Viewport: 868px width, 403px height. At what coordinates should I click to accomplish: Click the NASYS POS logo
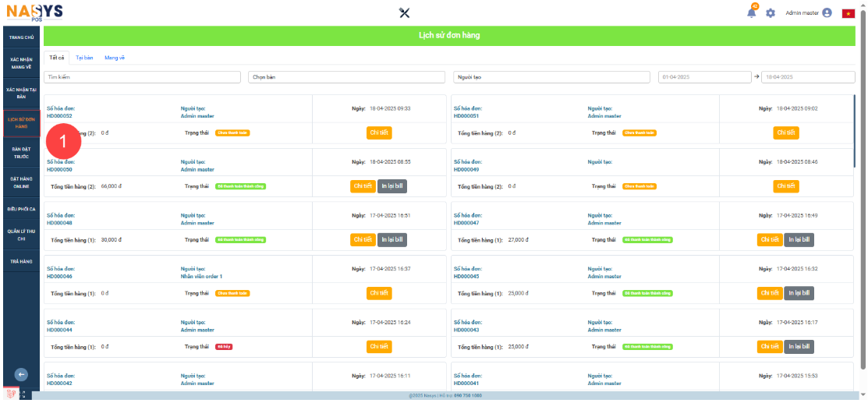point(34,12)
